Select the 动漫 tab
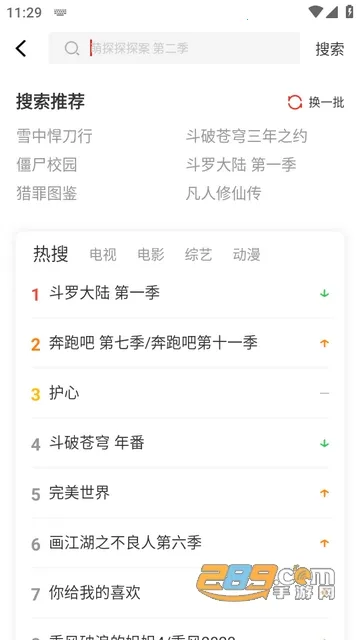This screenshot has width=360, height=640. pyautogui.click(x=247, y=255)
